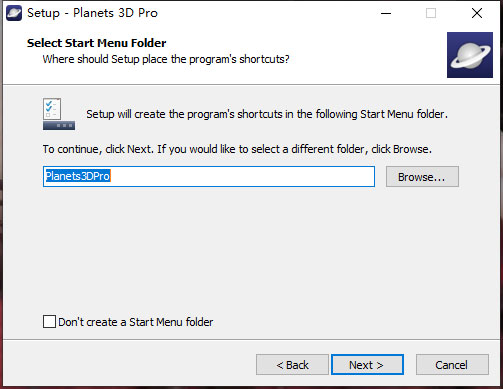503x389 pixels.
Task: Click the Setup will create shortcuts description
Action: (267, 114)
